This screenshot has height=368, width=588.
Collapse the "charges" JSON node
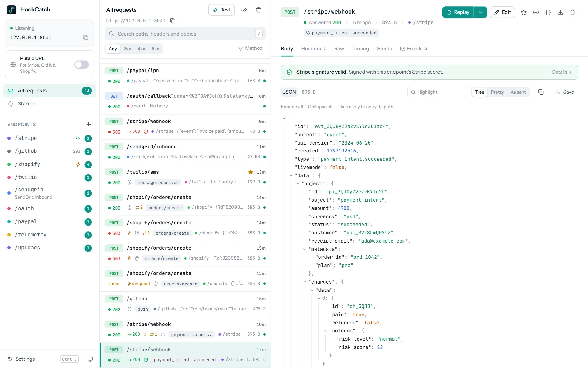click(x=305, y=282)
